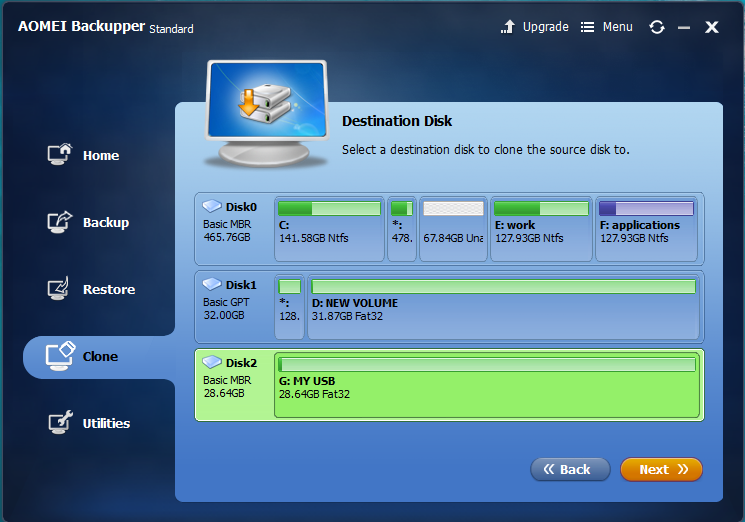Select the F: applications partition
745x522 pixels.
646,229
